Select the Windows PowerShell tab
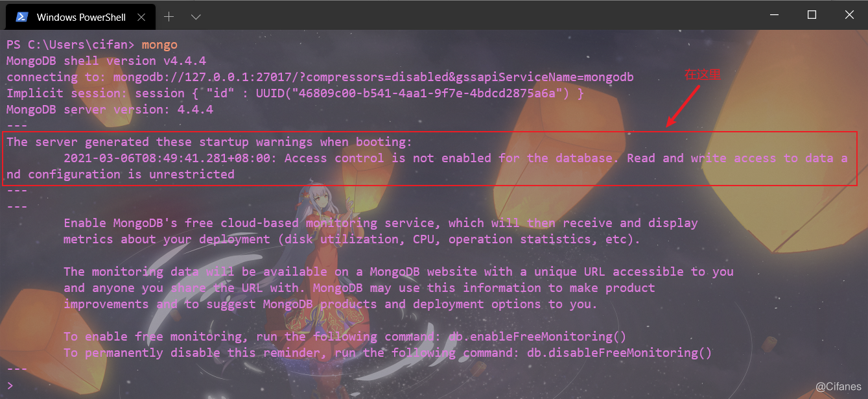 click(x=80, y=17)
